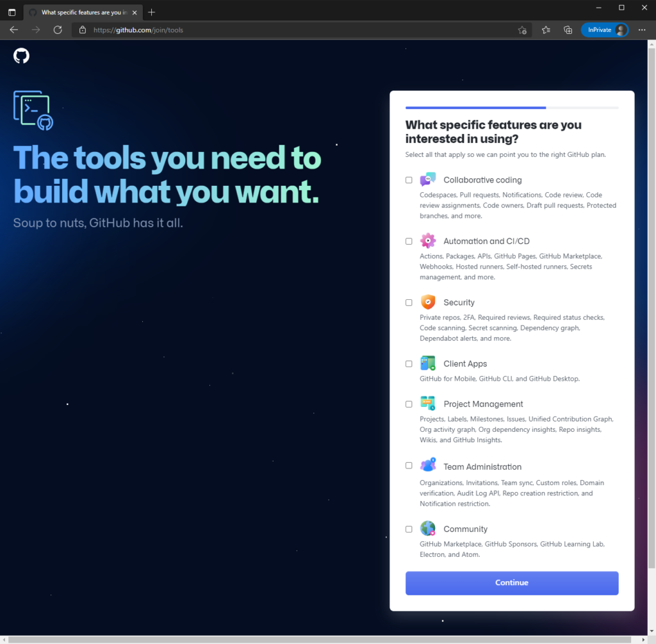Click the Client Apps icon
The height and width of the screenshot is (644, 656).
(x=428, y=363)
